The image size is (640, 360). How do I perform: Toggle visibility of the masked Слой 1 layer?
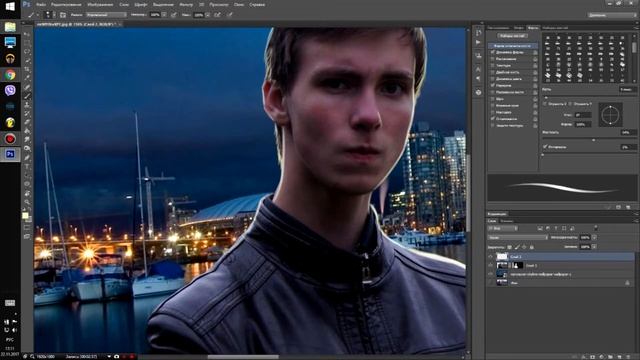pyautogui.click(x=490, y=265)
